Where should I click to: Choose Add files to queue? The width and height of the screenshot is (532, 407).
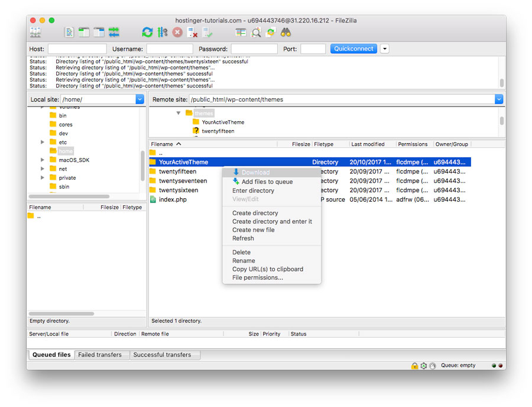point(271,182)
